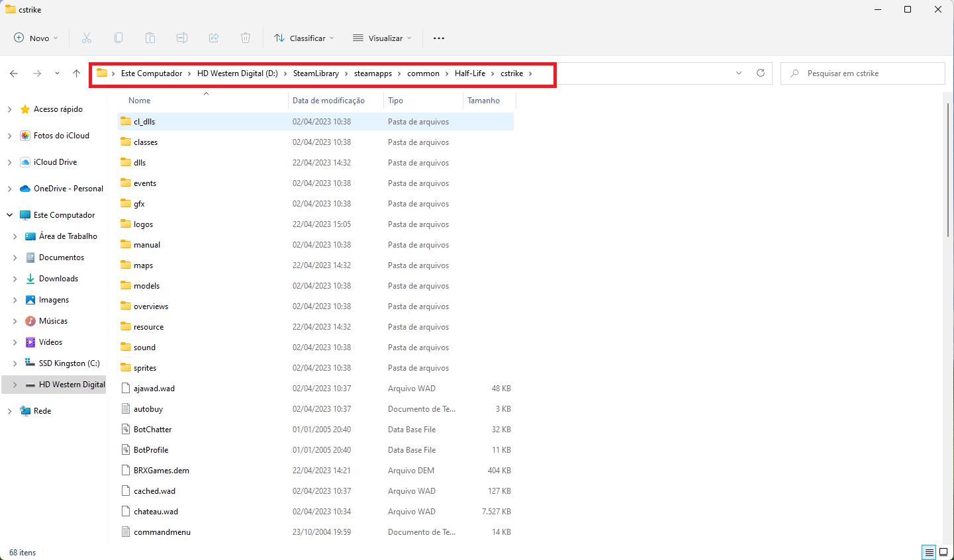The image size is (954, 560).
Task: Open Documentos in the navigation pane
Action: 62,257
